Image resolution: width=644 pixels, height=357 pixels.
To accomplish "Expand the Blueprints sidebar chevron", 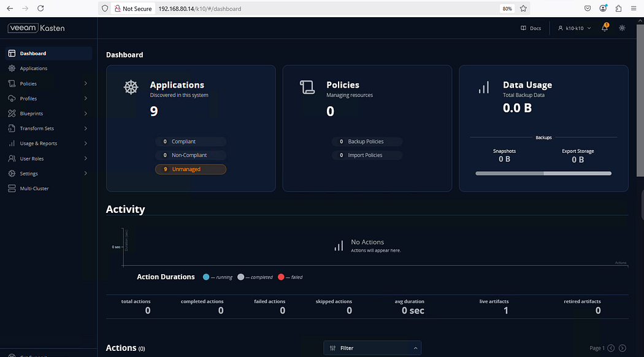I will pos(85,113).
